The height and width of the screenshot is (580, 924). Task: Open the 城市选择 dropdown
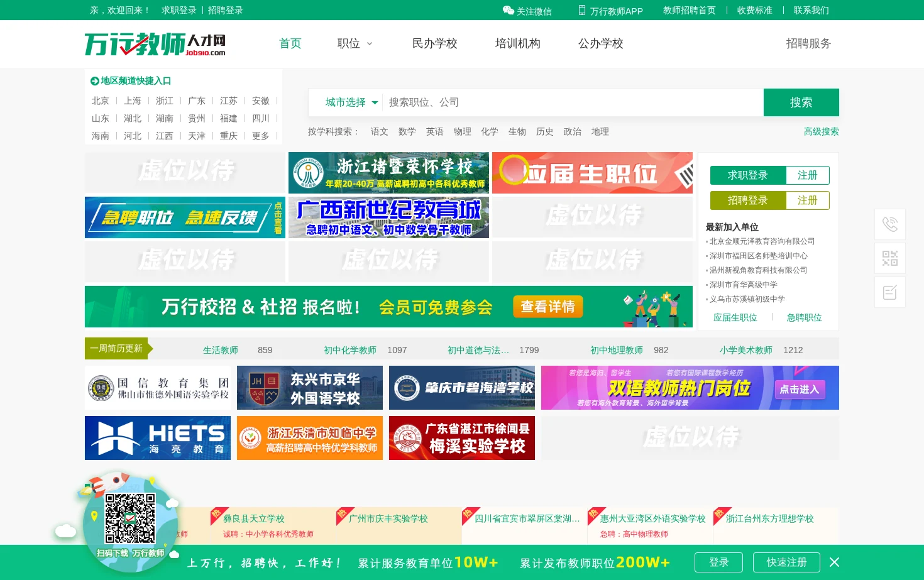351,102
